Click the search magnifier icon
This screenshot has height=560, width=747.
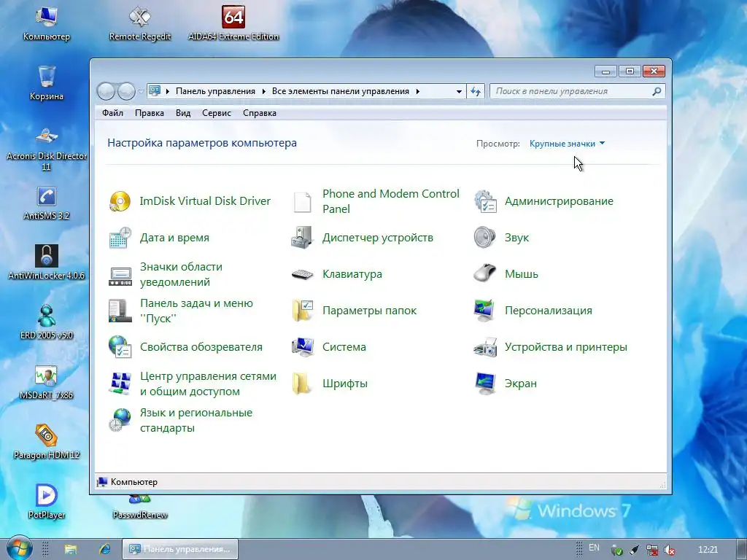[x=657, y=91]
